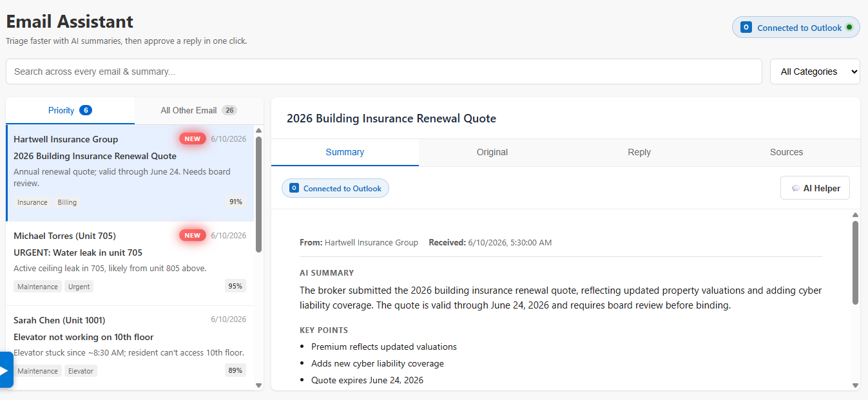Open the Original tab
This screenshot has height=400, width=868.
pos(492,152)
